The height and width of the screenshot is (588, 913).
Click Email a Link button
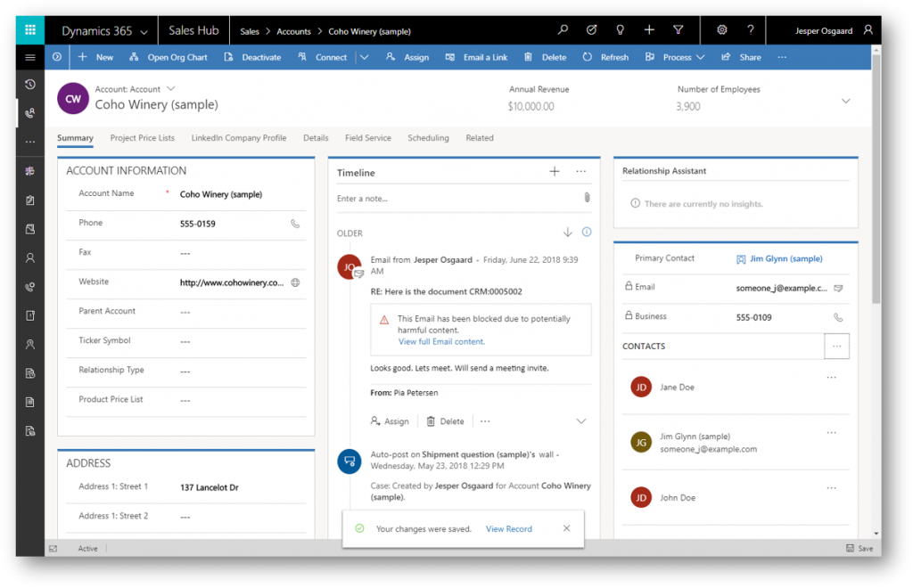476,57
